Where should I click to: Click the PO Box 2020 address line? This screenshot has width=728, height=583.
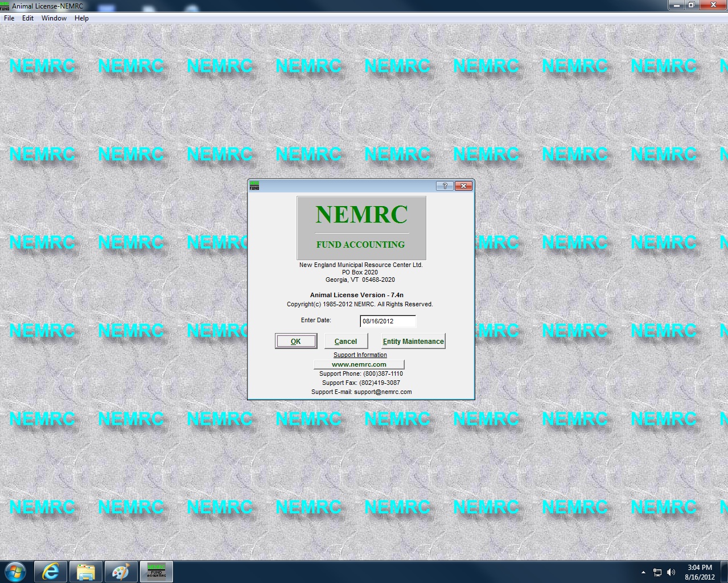tap(360, 272)
